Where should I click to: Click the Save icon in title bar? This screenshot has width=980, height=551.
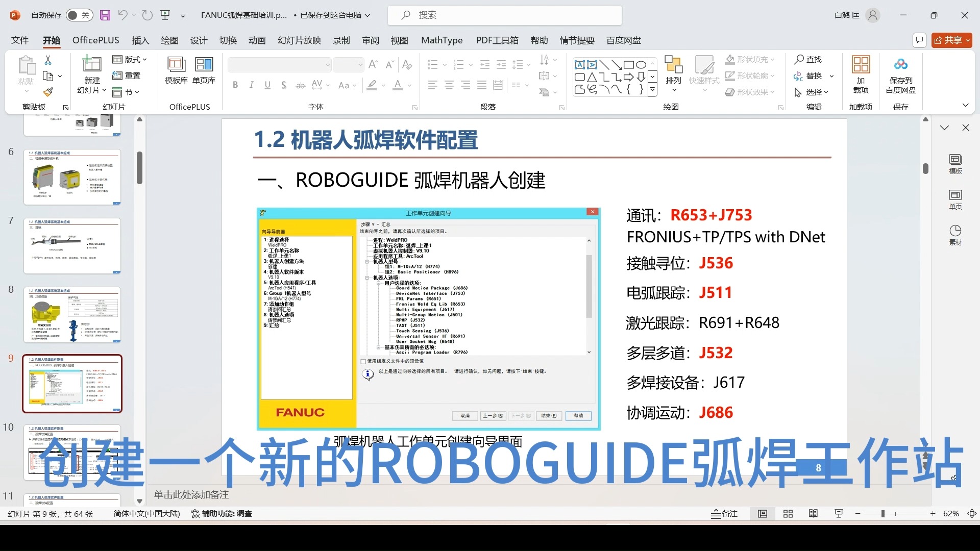(105, 15)
